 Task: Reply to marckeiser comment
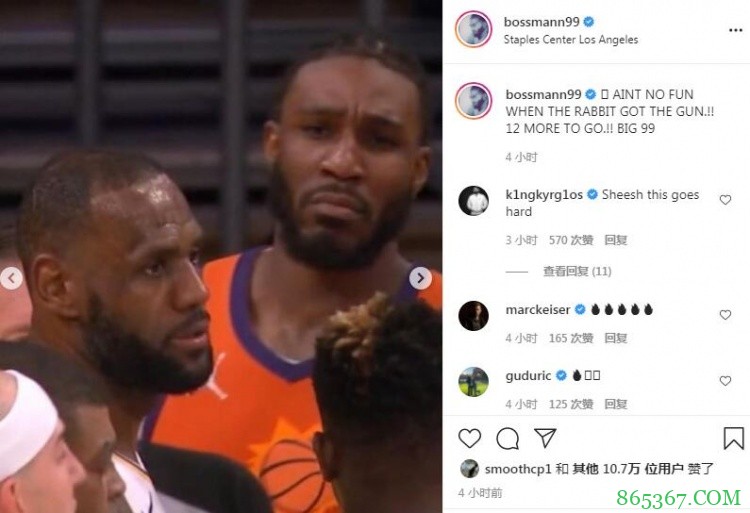(x=616, y=338)
